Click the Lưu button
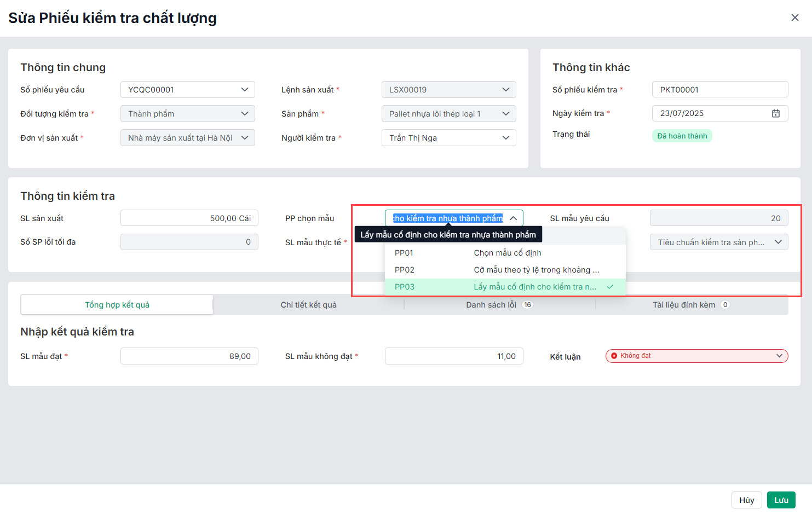 click(781, 500)
